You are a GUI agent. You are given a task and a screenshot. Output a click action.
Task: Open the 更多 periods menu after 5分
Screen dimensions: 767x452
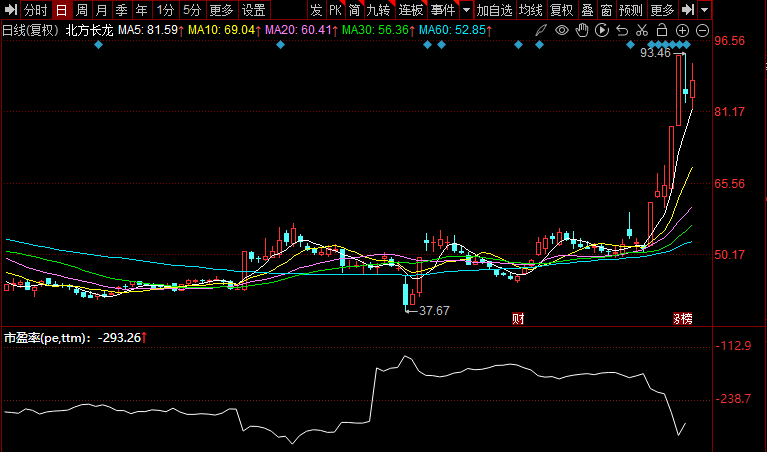(221, 10)
